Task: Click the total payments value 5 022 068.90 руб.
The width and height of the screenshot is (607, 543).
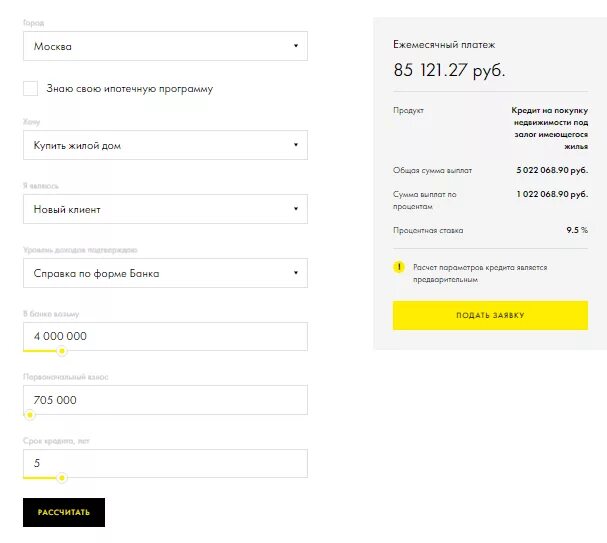Action: (552, 170)
